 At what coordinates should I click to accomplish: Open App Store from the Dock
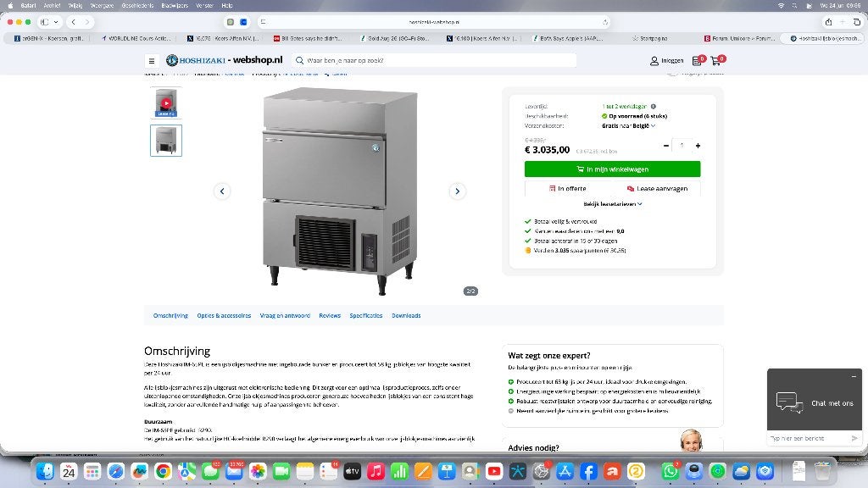click(565, 471)
